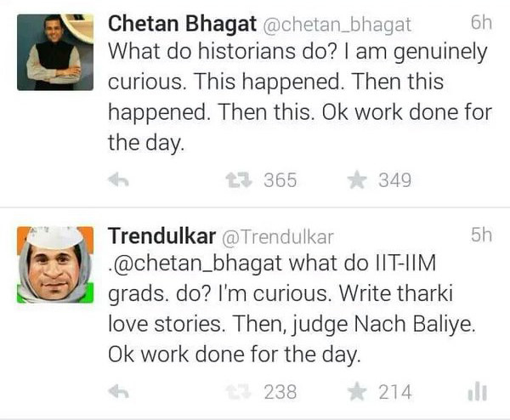
Task: Reply to Chetan Bhagat's tweet
Action: coord(118,180)
